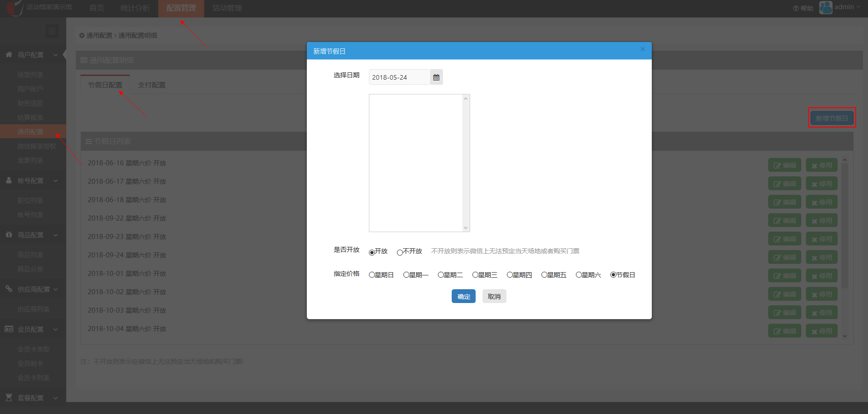The image size is (868, 414).
Task: Click the hourglass icon beside 套餐配置
Action: (9, 397)
